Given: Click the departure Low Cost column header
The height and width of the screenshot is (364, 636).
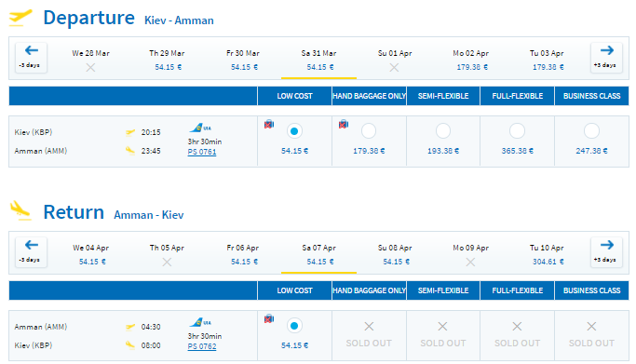Looking at the screenshot, I should click(x=294, y=96).
